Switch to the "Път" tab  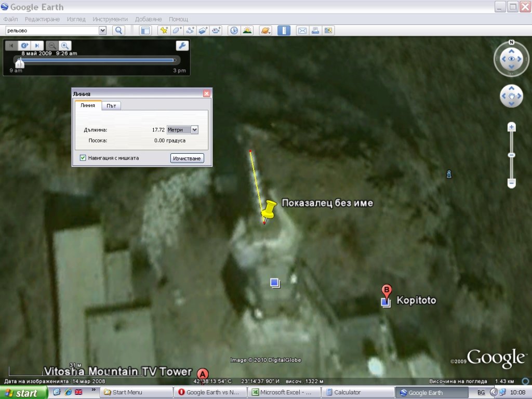pyautogui.click(x=111, y=106)
